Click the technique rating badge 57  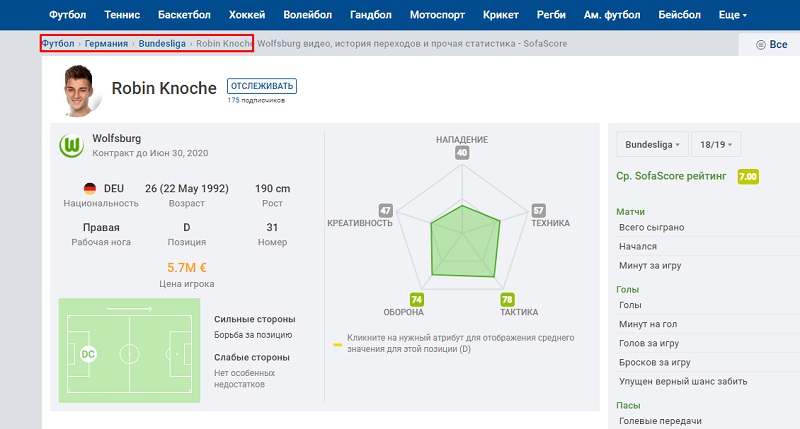[x=538, y=211]
